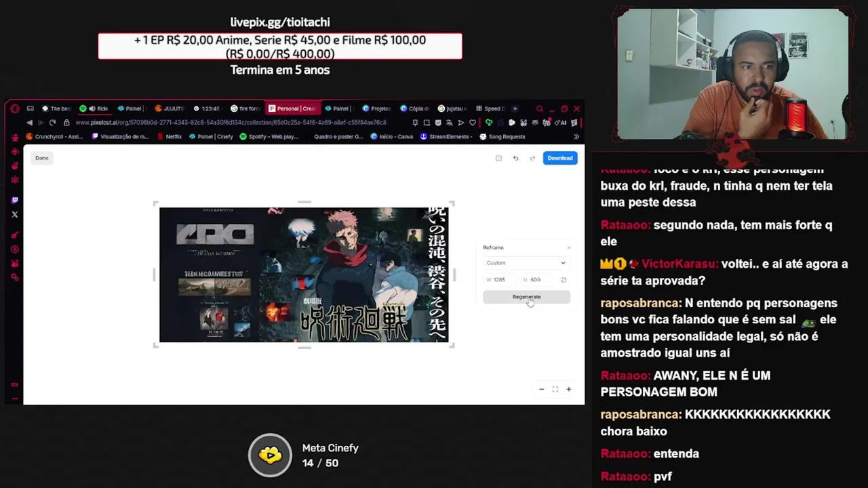Click the Pocket shield icon in address bar

438,123
